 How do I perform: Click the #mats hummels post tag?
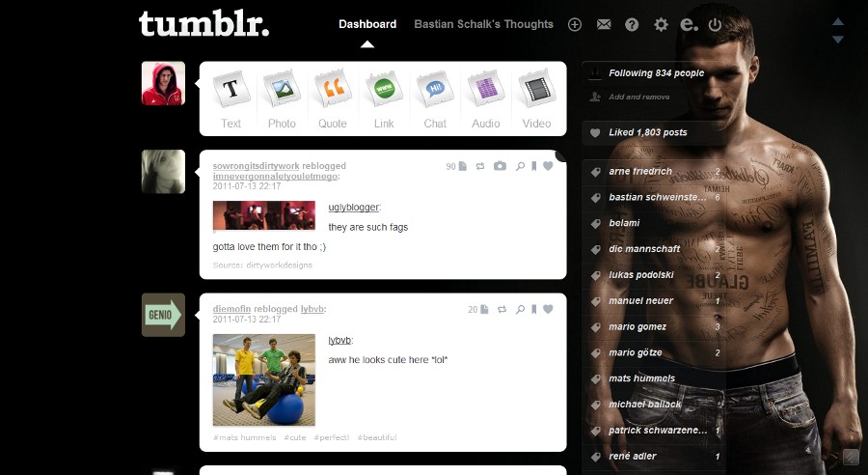[244, 437]
